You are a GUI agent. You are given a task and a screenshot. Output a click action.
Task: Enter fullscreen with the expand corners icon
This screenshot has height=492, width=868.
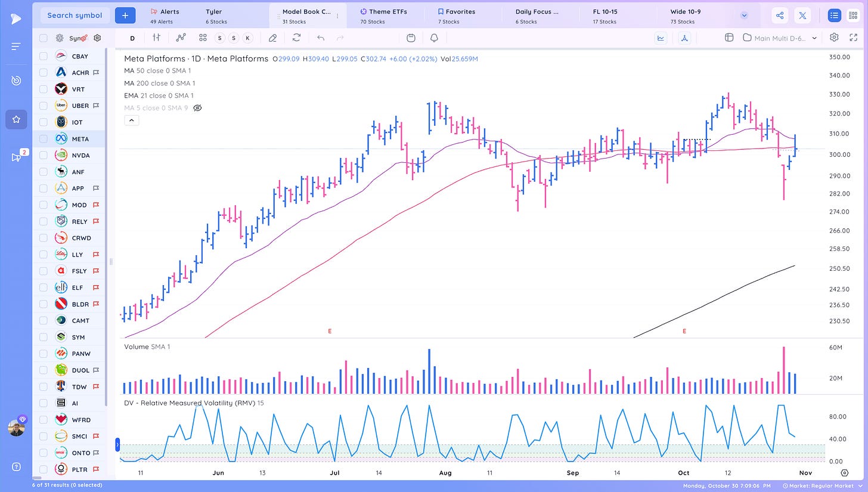[x=853, y=38]
